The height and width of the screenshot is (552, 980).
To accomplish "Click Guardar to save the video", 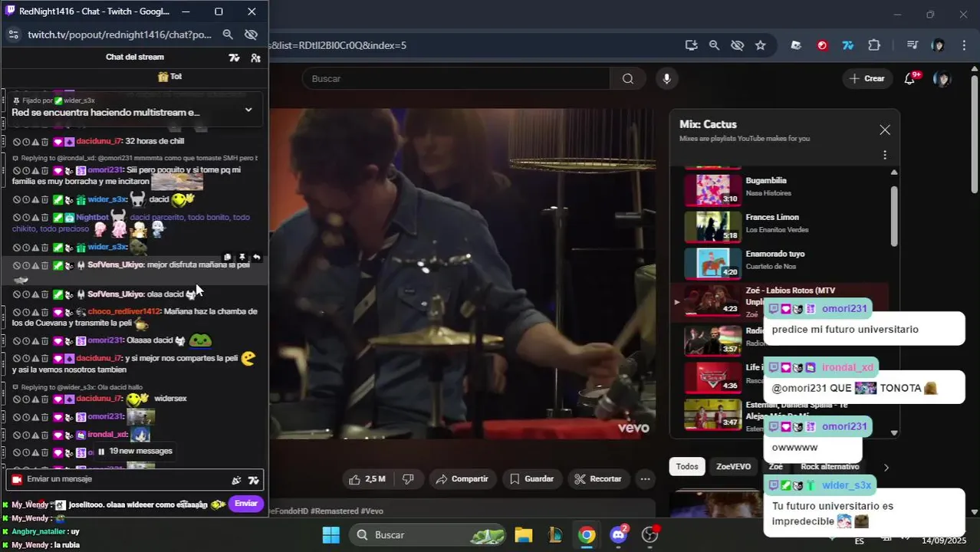I will [x=531, y=479].
